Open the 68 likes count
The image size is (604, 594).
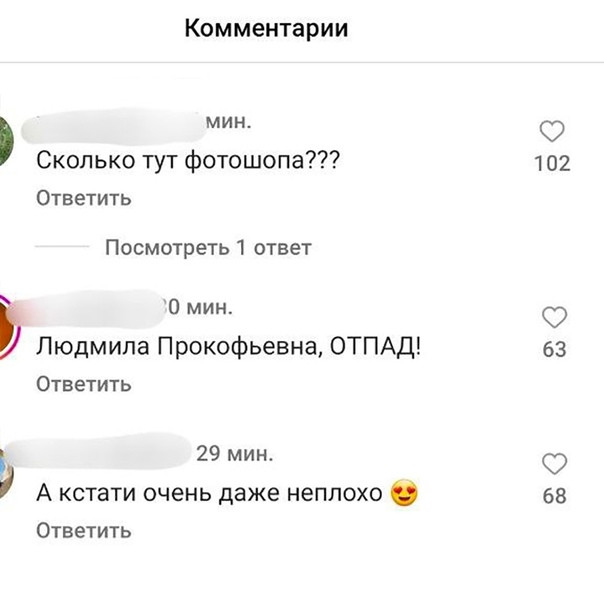(554, 496)
